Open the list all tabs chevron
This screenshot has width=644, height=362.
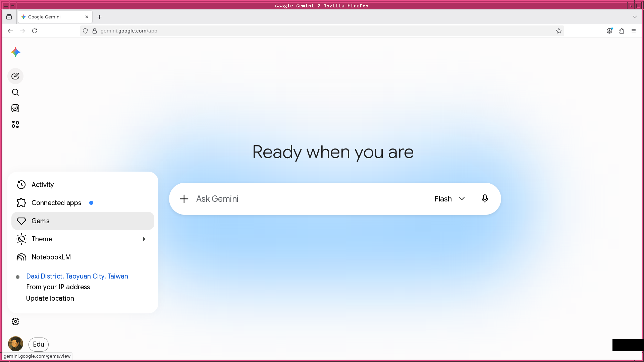635,17
